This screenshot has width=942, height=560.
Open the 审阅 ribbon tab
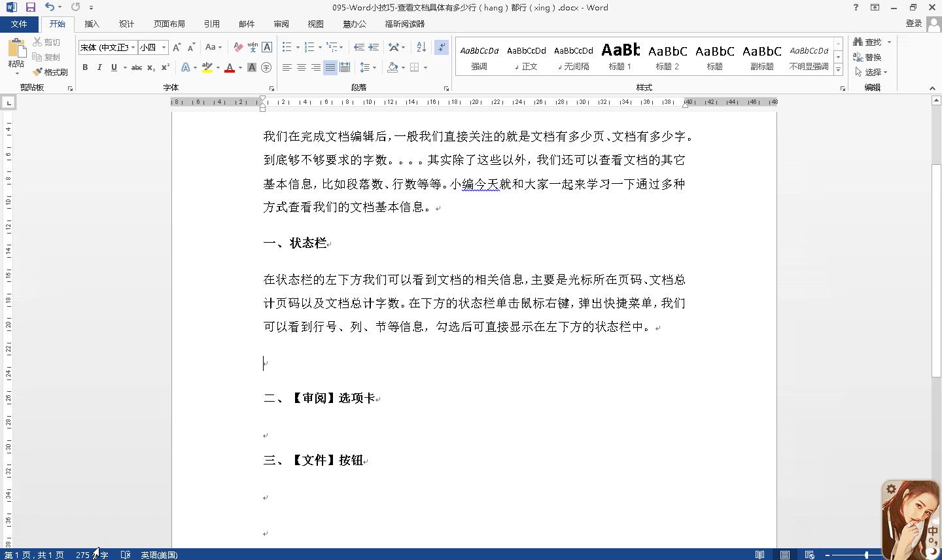point(281,24)
